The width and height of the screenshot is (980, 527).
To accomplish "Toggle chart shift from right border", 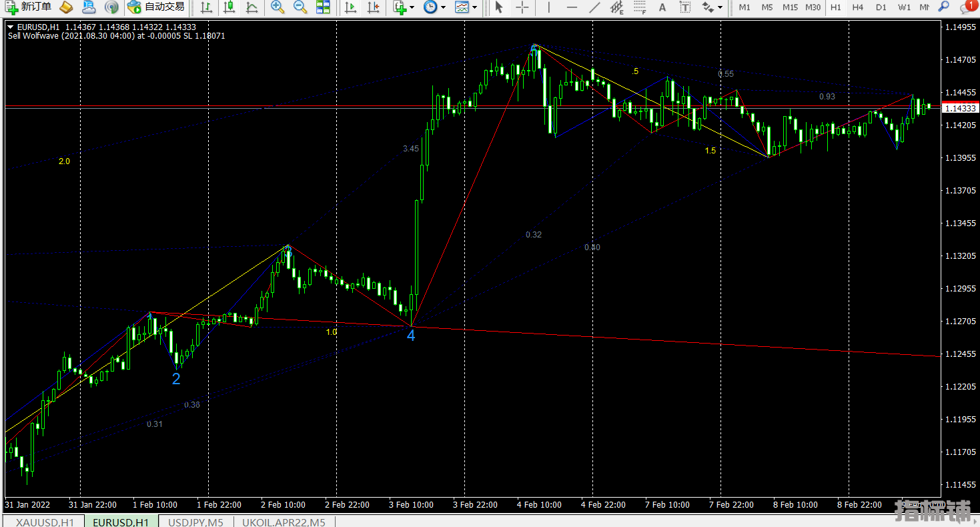I will (x=374, y=7).
